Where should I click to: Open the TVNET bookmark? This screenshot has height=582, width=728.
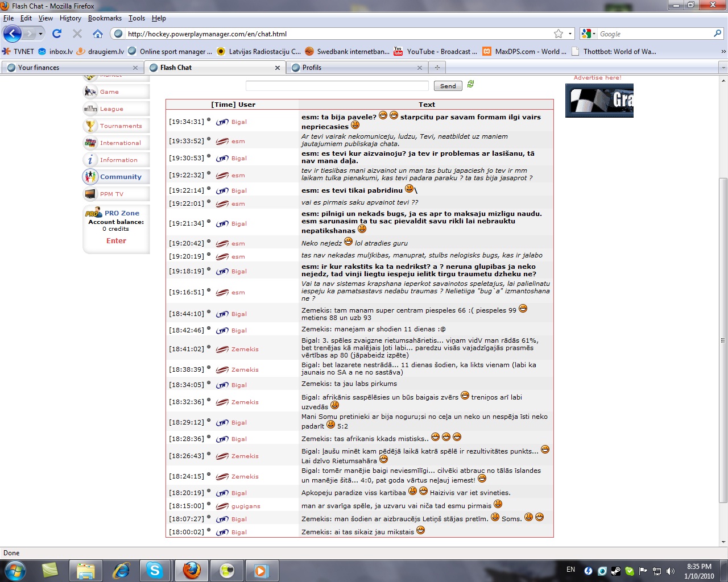(x=18, y=51)
